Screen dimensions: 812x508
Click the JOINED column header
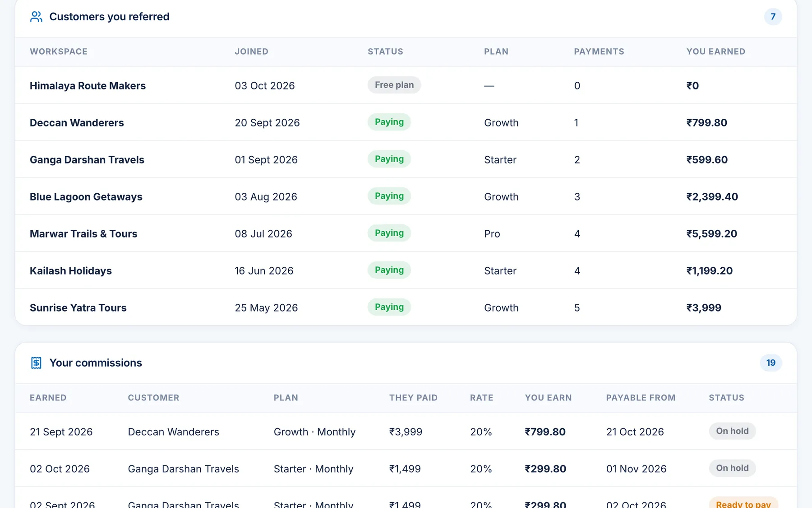coord(251,51)
